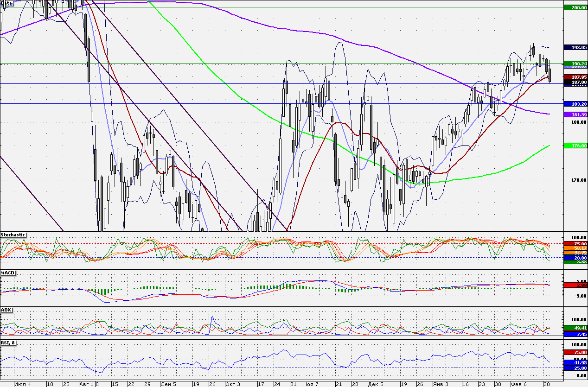
Task: Click the Авг 1 date on time axis
Action: click(86, 384)
